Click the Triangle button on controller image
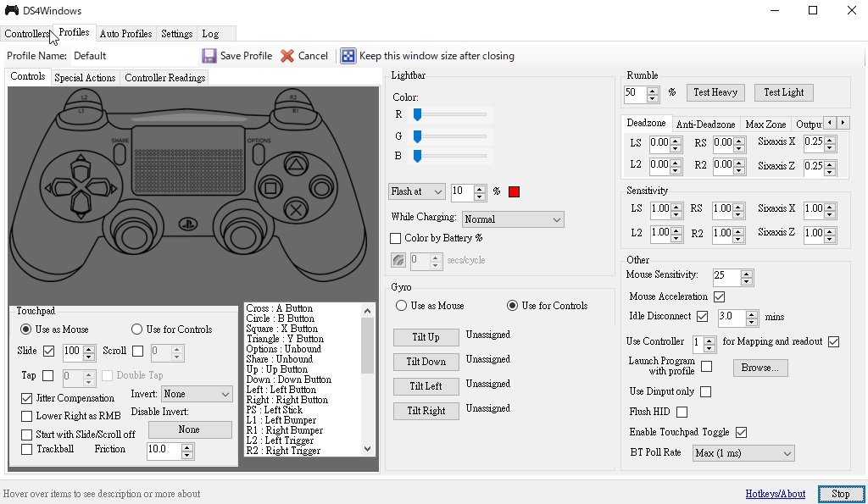This screenshot has height=504, width=868. [x=295, y=164]
